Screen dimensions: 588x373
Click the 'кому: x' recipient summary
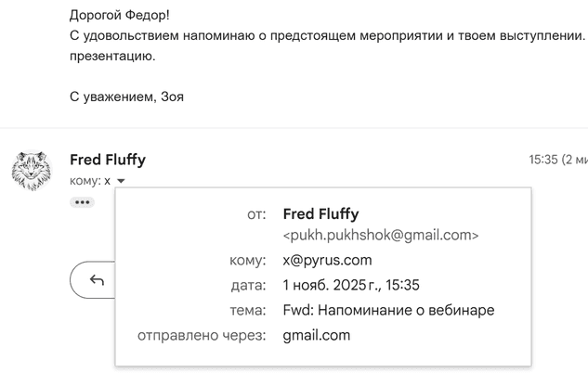pyautogui.click(x=90, y=181)
